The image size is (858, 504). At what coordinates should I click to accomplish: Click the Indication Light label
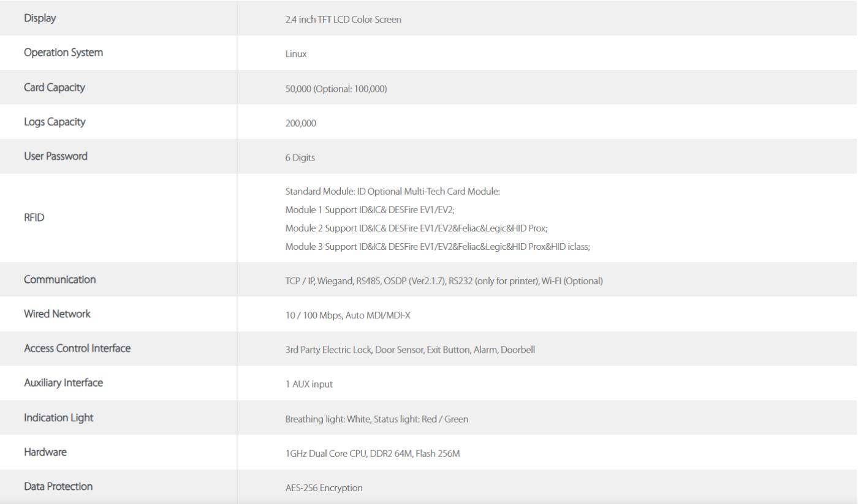tap(59, 417)
